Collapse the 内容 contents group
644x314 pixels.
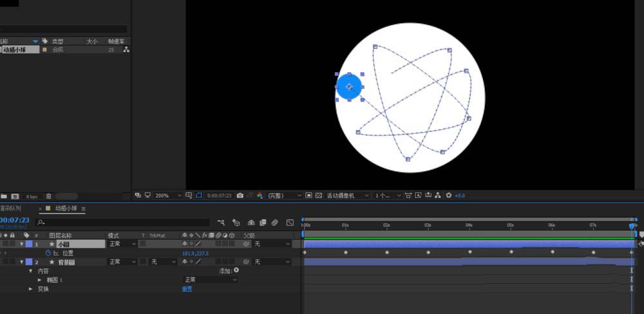[30, 271]
